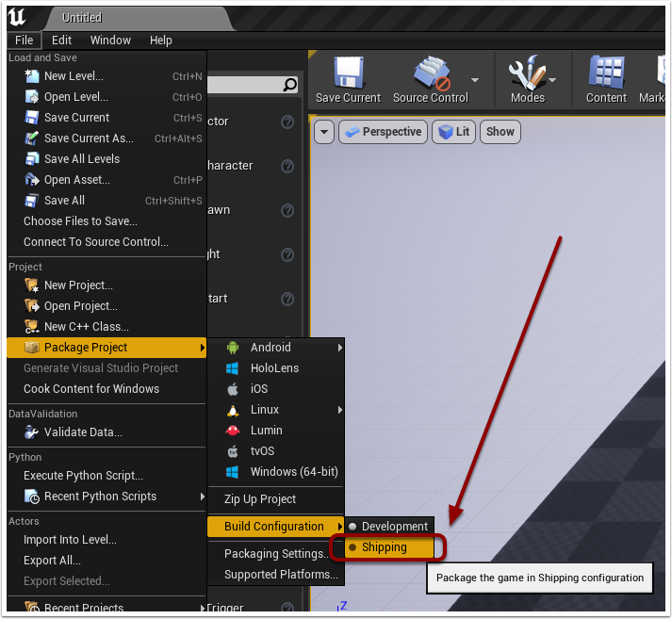Image resolution: width=672 pixels, height=619 pixels.
Task: Open the File menu
Action: coord(24,41)
